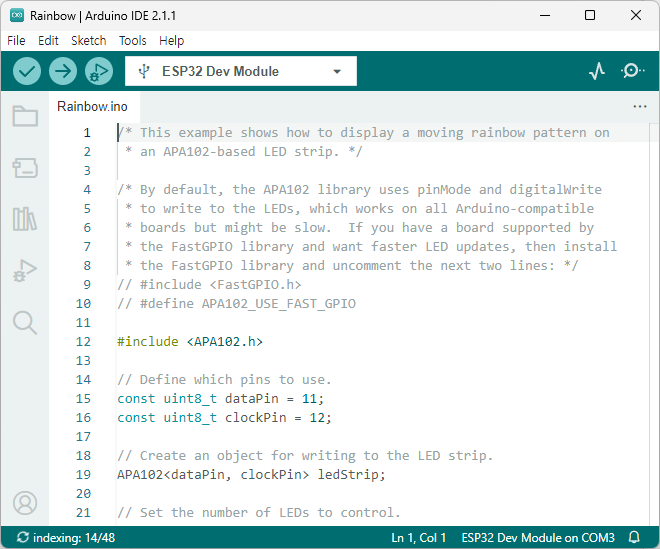Open the Search sidebar panel
This screenshot has height=549, width=660.
coord(25,322)
